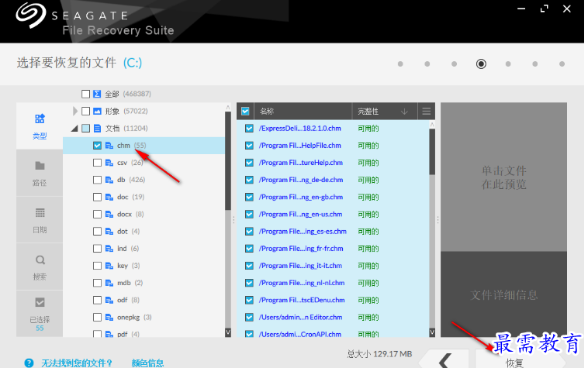Click the file type icon beside onepkg

pos(109,318)
